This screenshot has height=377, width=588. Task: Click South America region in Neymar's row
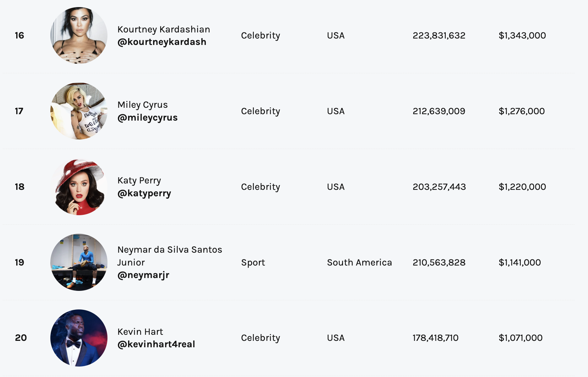pyautogui.click(x=359, y=262)
